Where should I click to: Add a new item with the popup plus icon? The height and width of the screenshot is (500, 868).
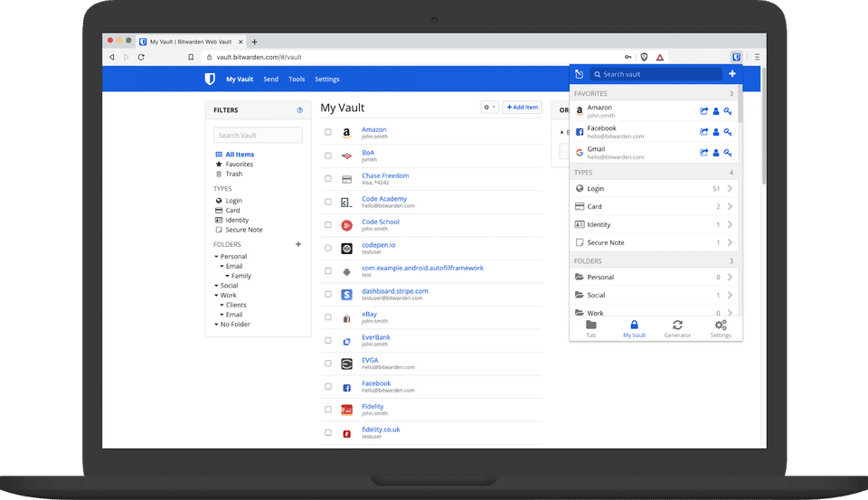tap(732, 73)
